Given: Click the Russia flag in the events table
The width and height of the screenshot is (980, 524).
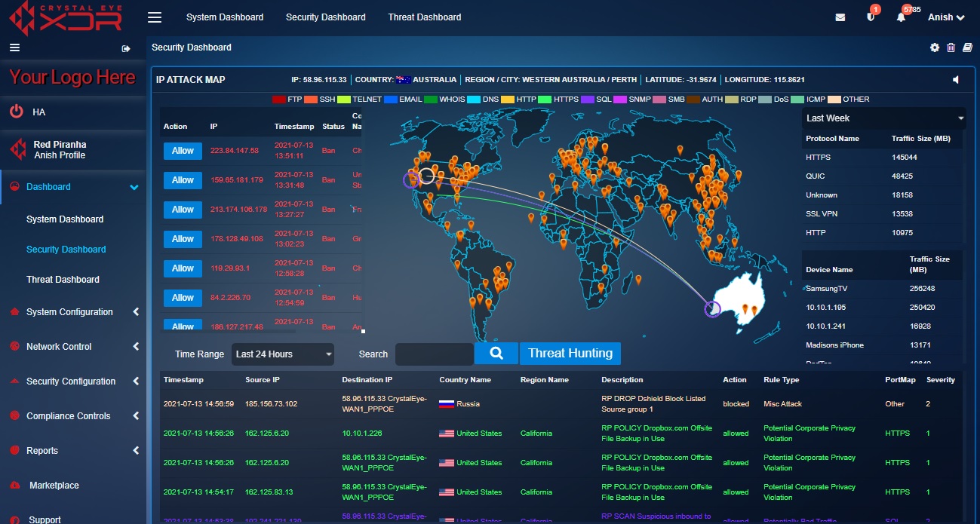Looking at the screenshot, I should (x=447, y=403).
